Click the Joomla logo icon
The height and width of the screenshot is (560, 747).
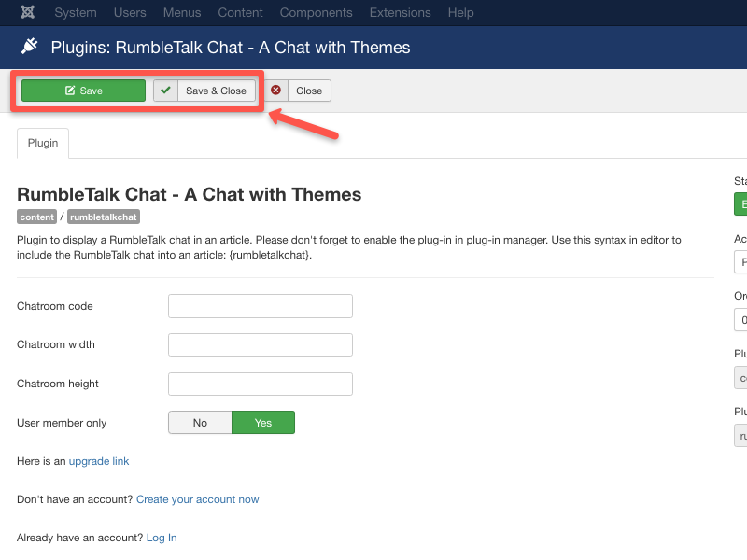[28, 12]
